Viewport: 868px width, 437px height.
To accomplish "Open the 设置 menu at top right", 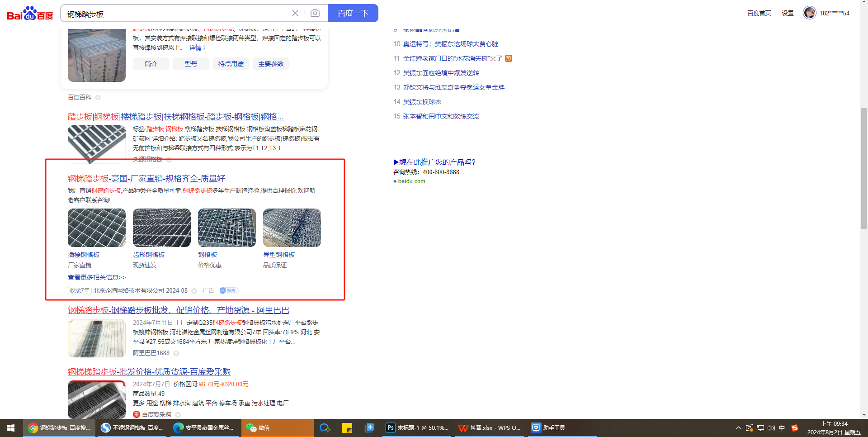I will 788,13.
